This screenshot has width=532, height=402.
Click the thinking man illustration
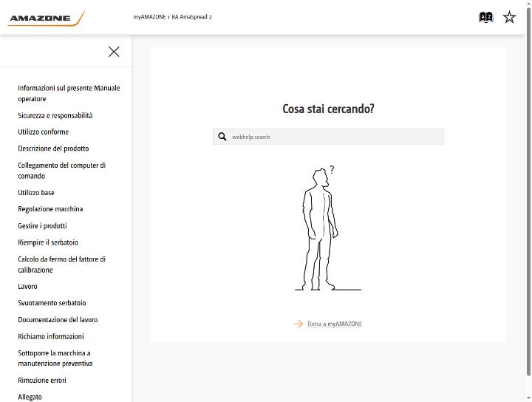328,228
